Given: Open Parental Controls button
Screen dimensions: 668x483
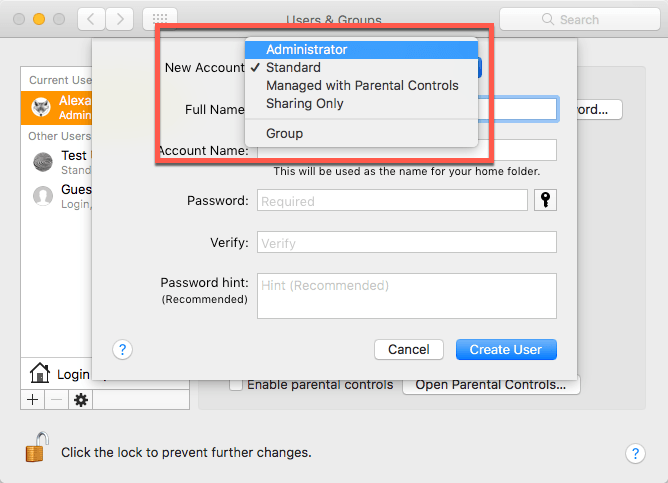Looking at the screenshot, I should point(490,384).
